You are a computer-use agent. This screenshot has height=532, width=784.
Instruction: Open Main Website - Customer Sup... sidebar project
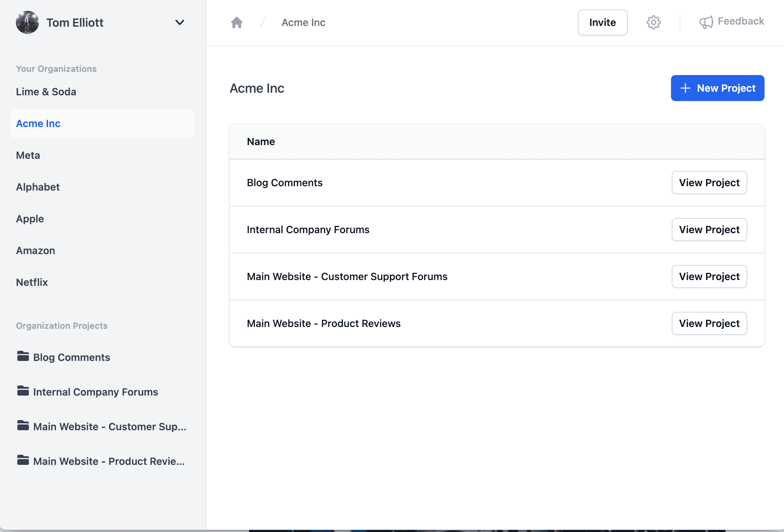(110, 427)
